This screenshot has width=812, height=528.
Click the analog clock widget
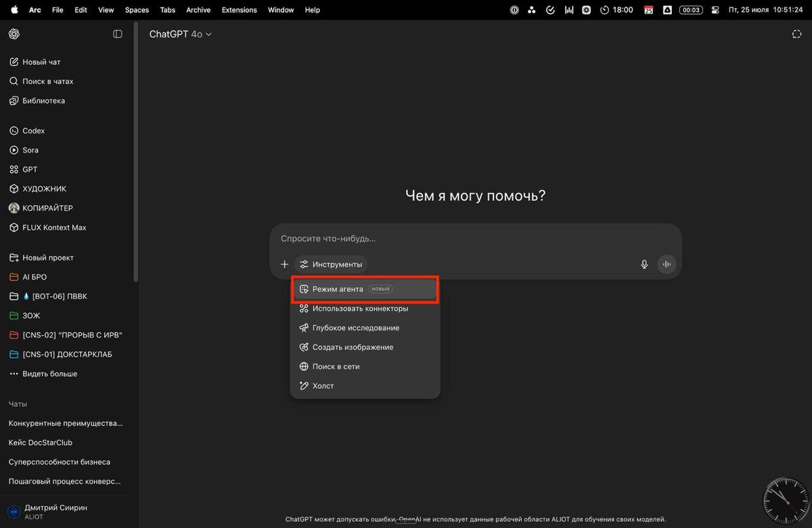click(x=786, y=502)
